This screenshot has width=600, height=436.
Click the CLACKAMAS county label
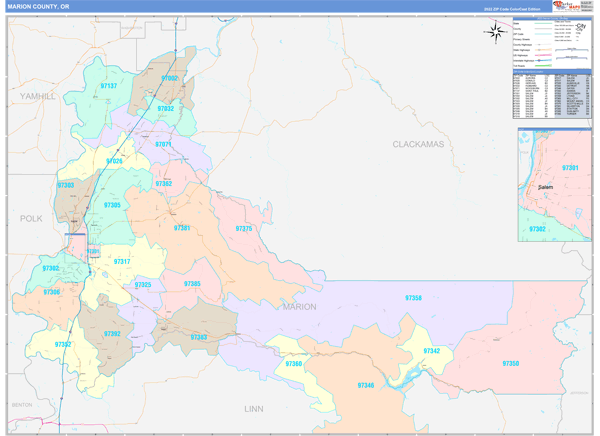(417, 144)
